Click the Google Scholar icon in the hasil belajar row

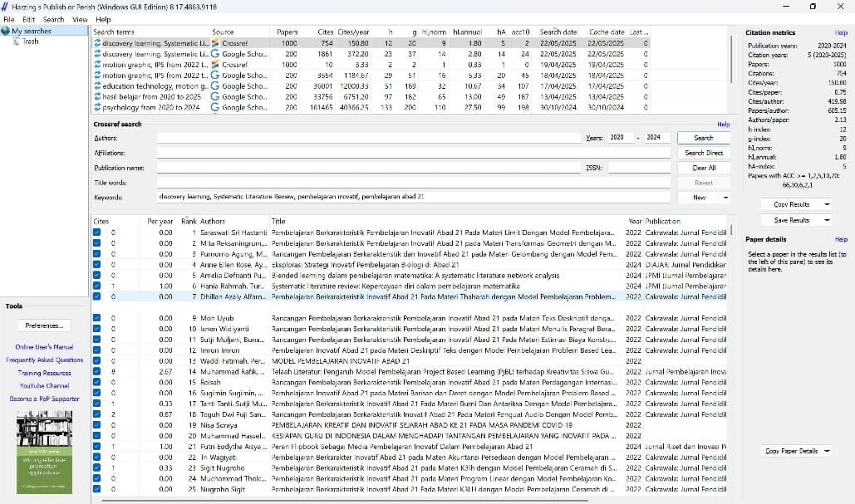215,96
